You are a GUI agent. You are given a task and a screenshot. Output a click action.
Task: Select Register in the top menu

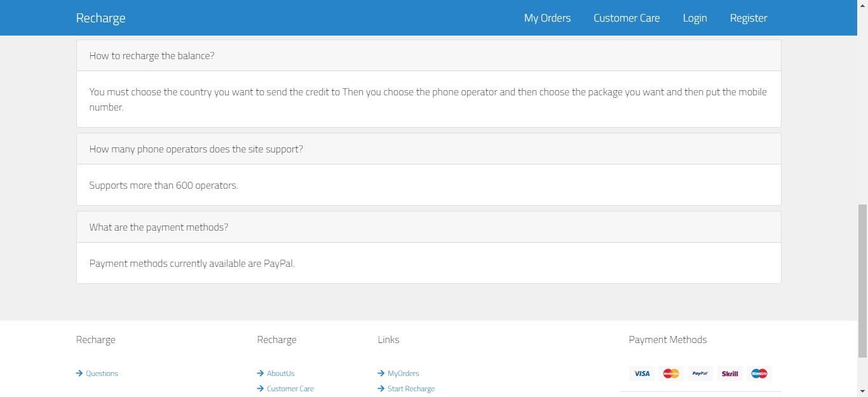[749, 18]
